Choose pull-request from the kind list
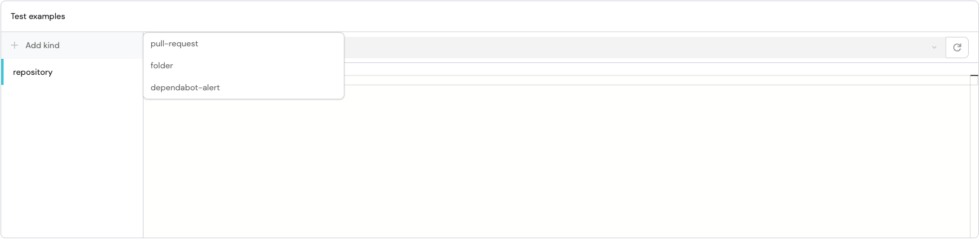The width and height of the screenshot is (980, 240). click(x=174, y=44)
